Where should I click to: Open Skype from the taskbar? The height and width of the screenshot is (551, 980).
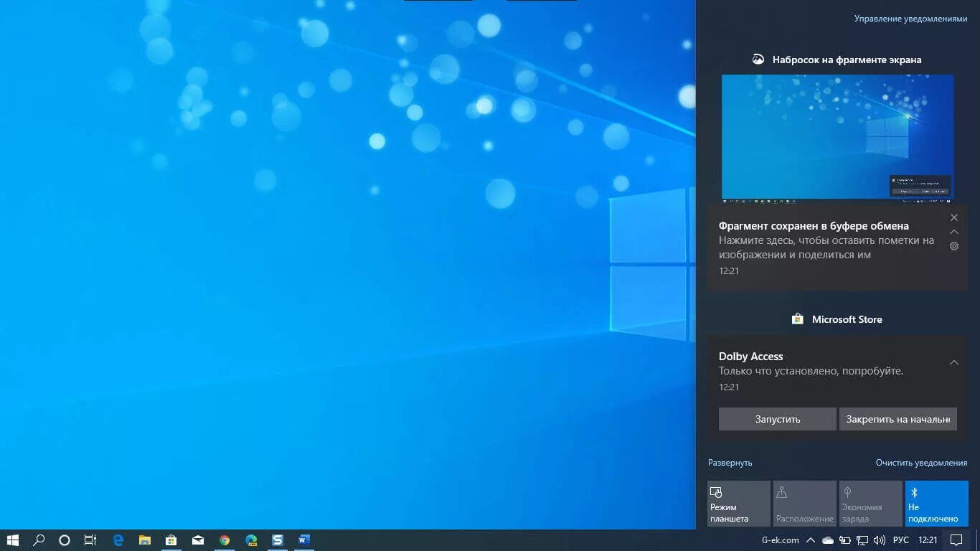278,540
